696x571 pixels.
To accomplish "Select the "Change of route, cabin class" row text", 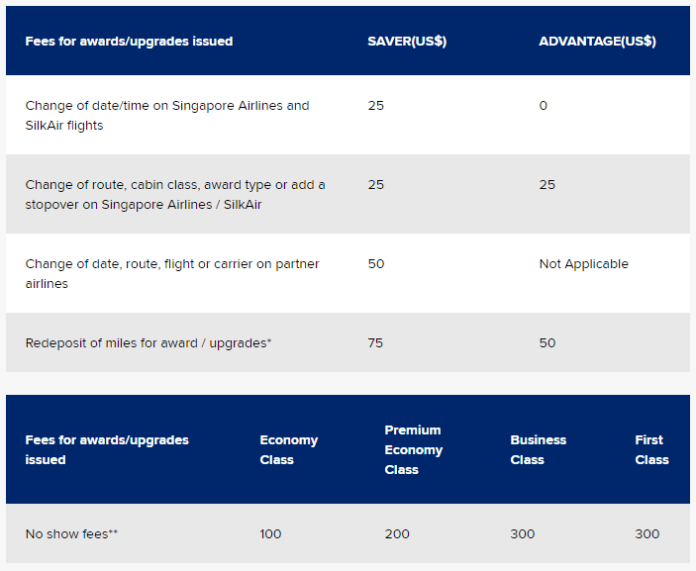I will (x=175, y=194).
